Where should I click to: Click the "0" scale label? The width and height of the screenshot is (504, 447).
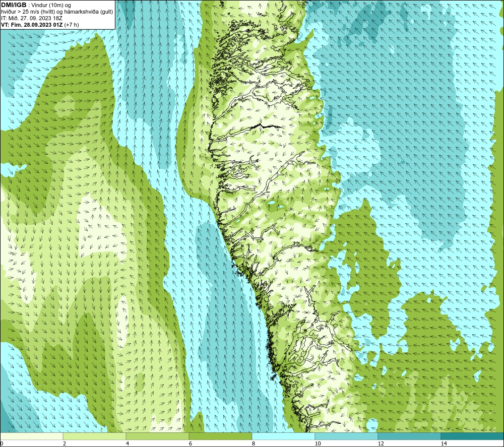click(x=2, y=444)
